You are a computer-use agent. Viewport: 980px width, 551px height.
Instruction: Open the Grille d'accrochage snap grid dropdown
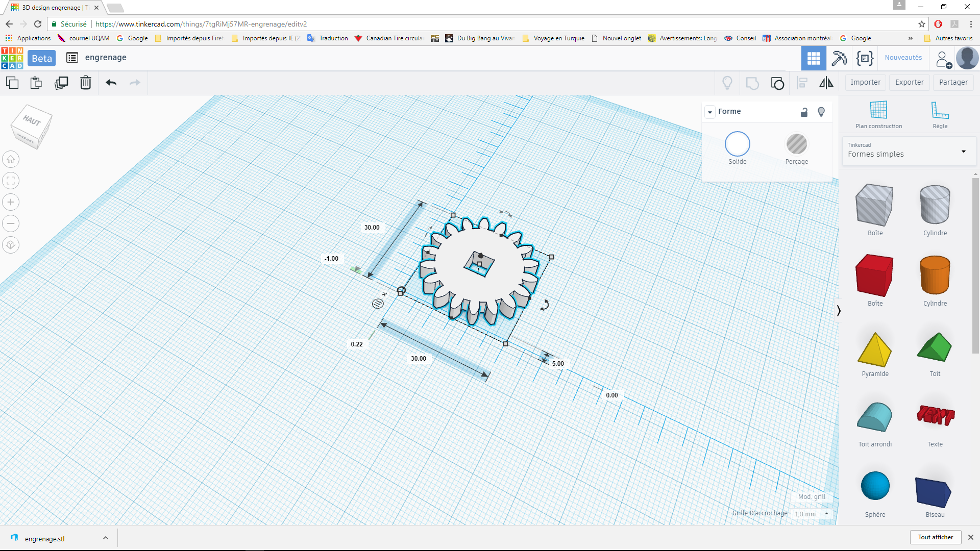point(812,514)
